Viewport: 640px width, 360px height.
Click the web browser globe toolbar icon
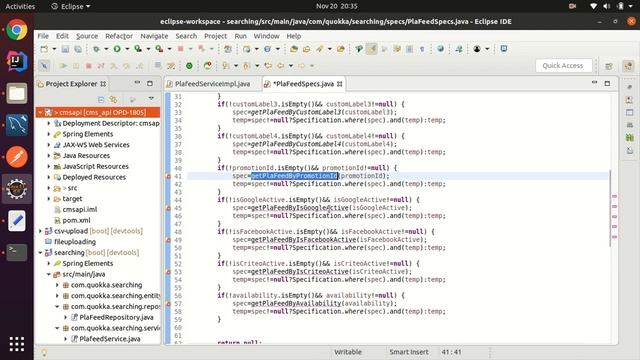coord(440,49)
